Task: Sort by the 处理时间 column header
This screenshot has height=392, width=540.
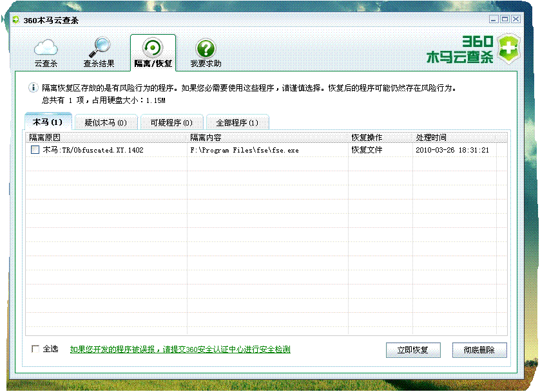Action: tap(454, 138)
